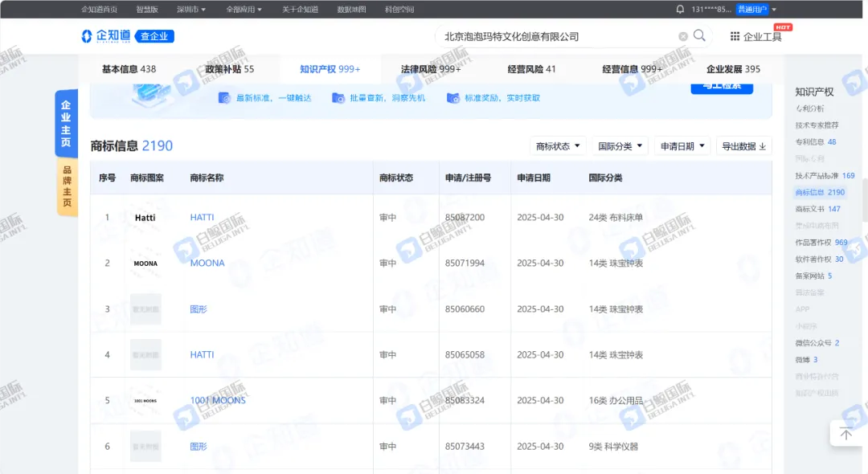Click application number 85087200
This screenshot has width=868, height=474.
click(x=465, y=218)
